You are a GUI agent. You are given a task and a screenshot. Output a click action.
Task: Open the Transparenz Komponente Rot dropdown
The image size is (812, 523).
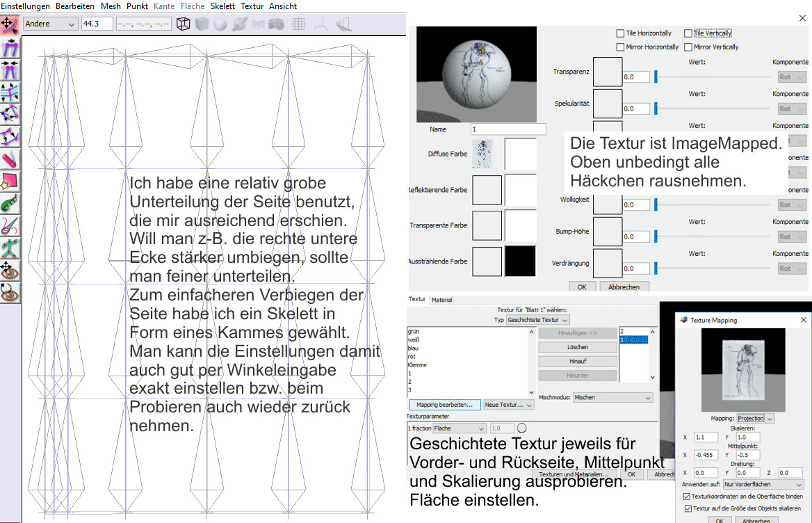point(792,77)
